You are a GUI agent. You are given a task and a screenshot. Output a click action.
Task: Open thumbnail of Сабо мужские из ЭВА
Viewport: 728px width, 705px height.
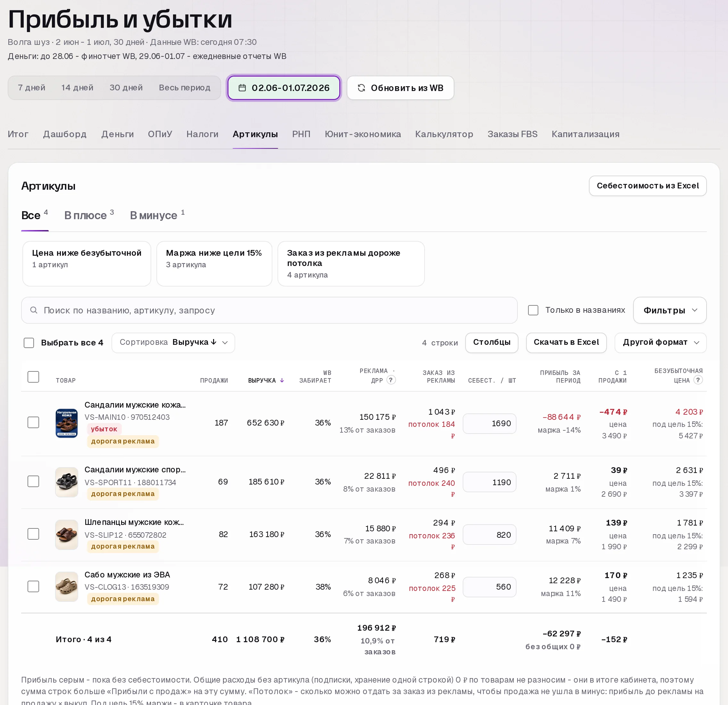pos(67,587)
